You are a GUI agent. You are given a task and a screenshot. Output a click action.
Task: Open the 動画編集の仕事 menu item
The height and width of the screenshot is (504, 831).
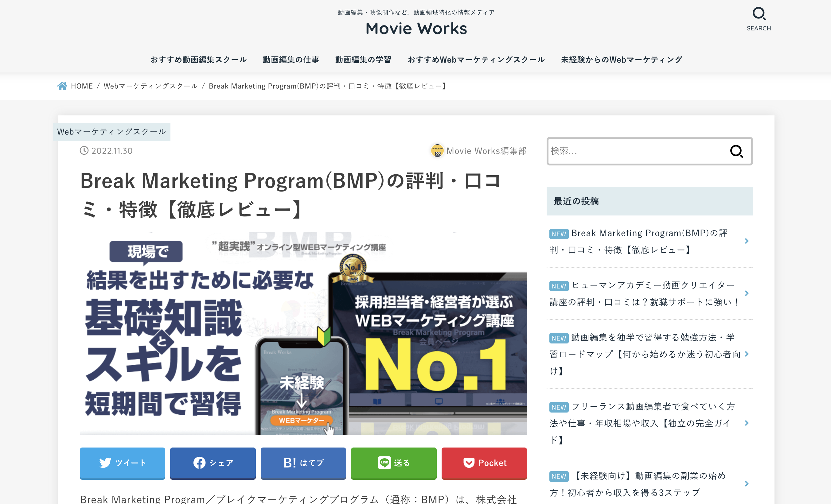[x=291, y=60]
